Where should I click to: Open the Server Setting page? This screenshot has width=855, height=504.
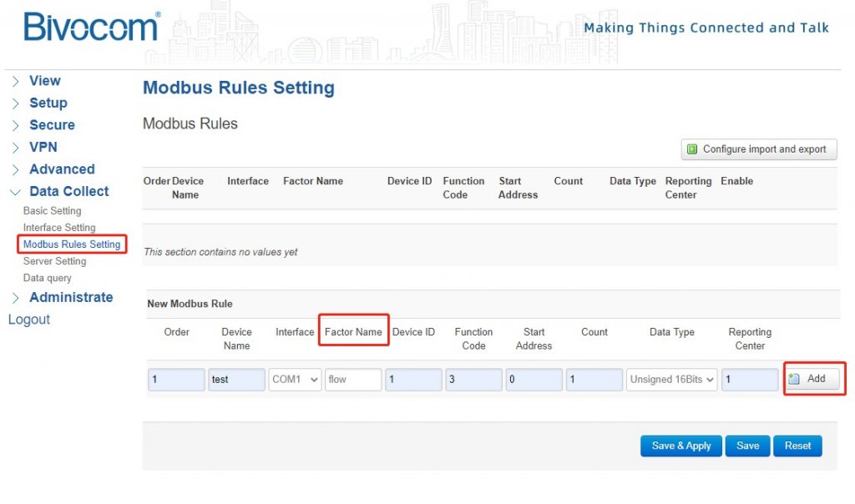click(x=53, y=260)
